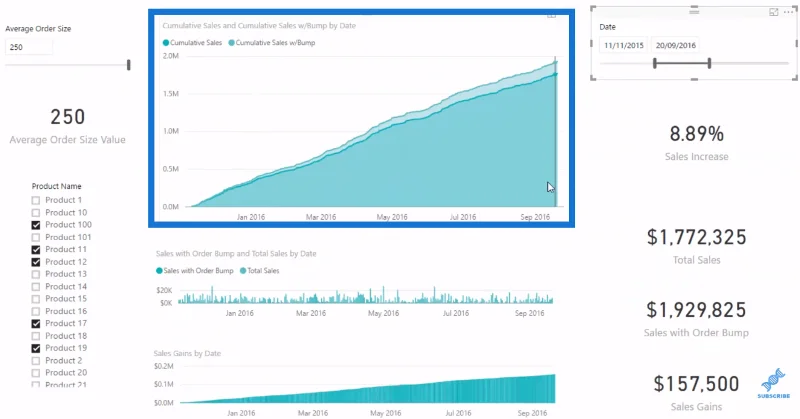The width and height of the screenshot is (800, 419).
Task: Click the 2.0M y-axis label
Action: tap(170, 56)
